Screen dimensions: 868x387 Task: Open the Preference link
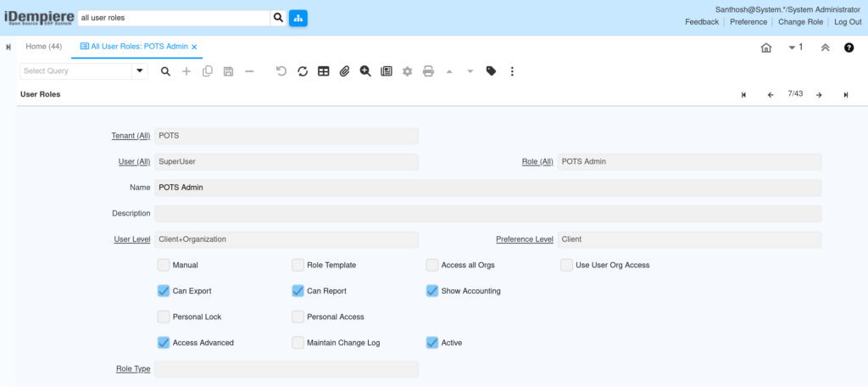coord(748,21)
